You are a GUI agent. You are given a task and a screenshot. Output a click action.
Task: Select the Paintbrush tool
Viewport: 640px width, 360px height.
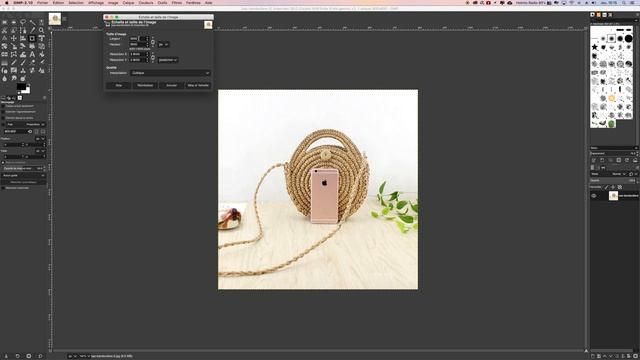(23, 62)
